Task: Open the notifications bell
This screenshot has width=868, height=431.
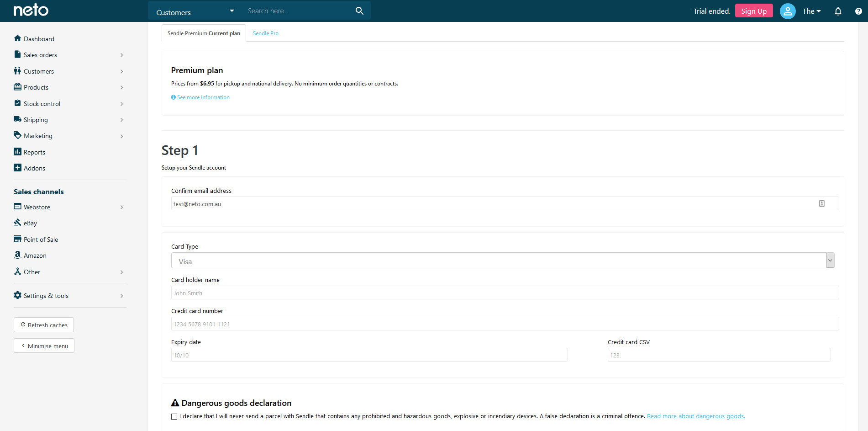Action: (x=838, y=11)
